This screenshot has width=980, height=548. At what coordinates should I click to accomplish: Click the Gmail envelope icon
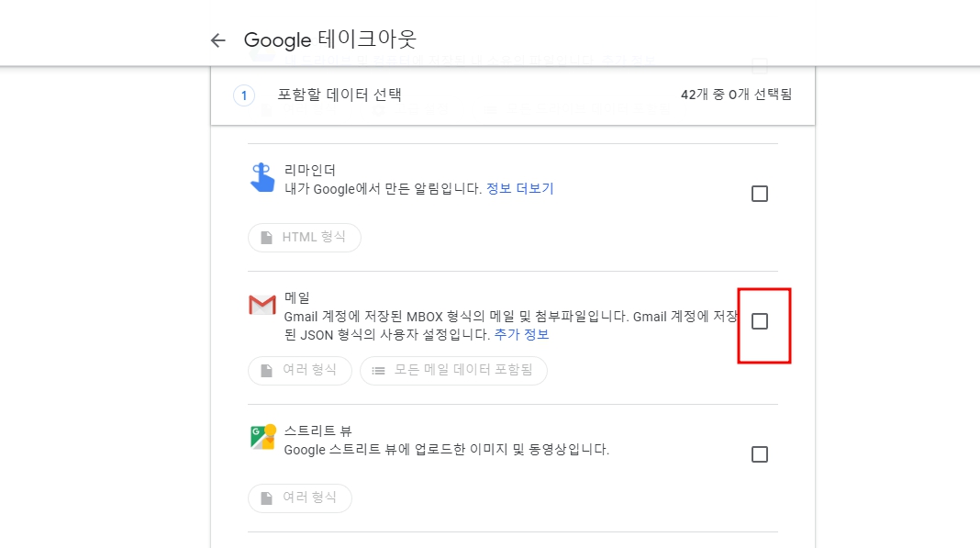[x=262, y=305]
